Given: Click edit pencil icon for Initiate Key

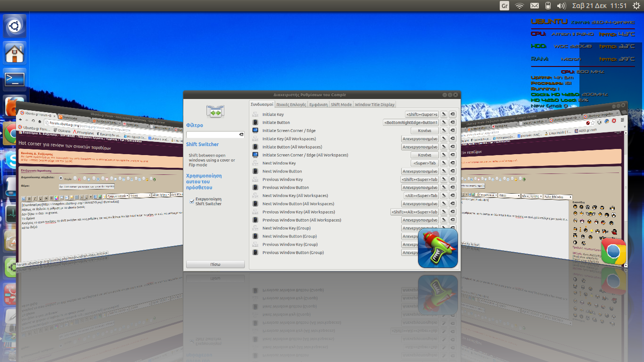Looking at the screenshot, I should coord(444,115).
